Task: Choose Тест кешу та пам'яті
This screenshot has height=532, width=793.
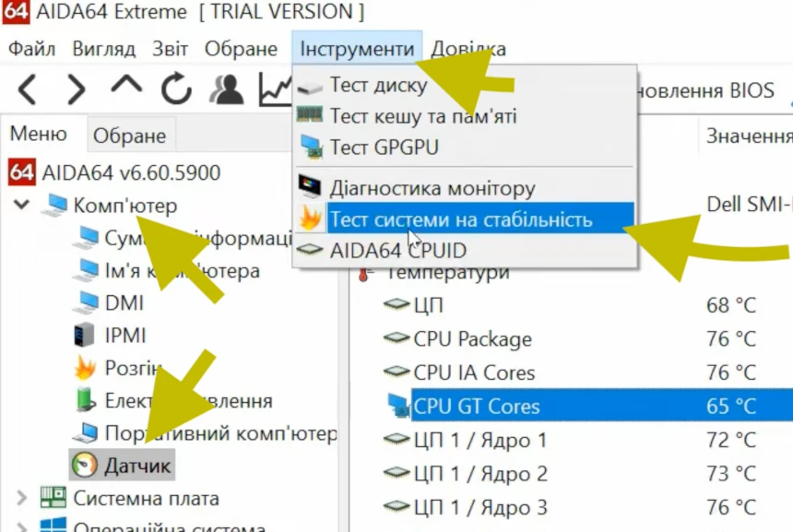Action: (x=464, y=116)
